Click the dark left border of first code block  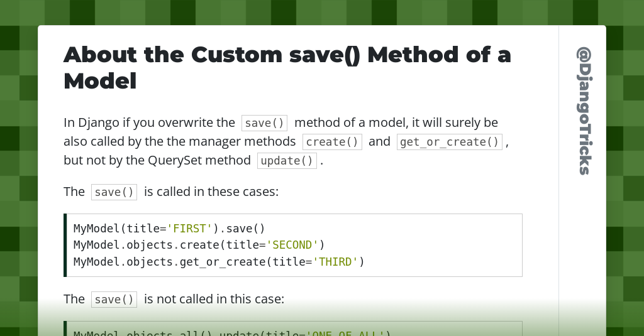point(65,246)
